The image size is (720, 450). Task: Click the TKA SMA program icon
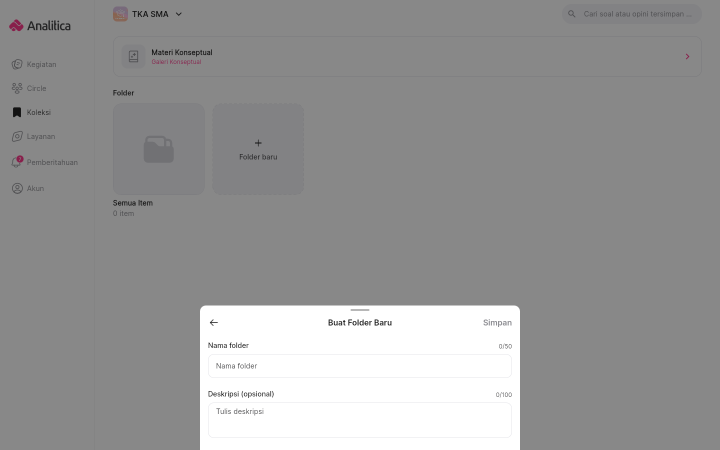tap(120, 14)
